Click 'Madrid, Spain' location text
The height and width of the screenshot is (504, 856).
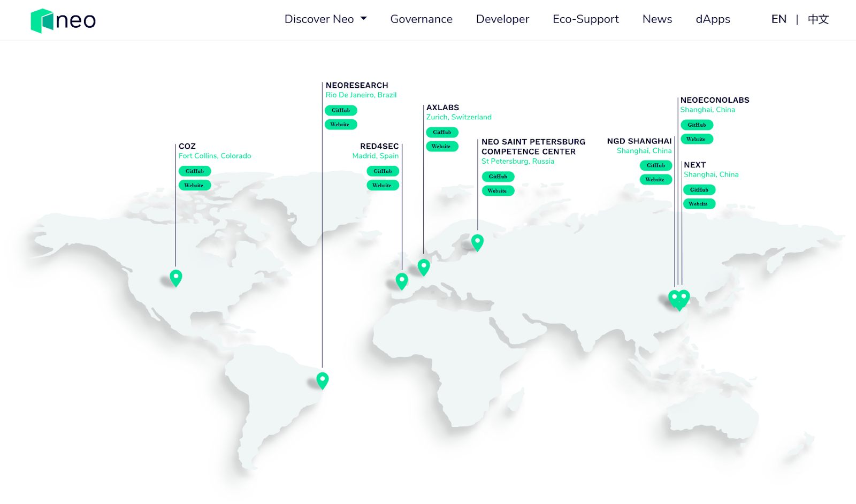376,156
